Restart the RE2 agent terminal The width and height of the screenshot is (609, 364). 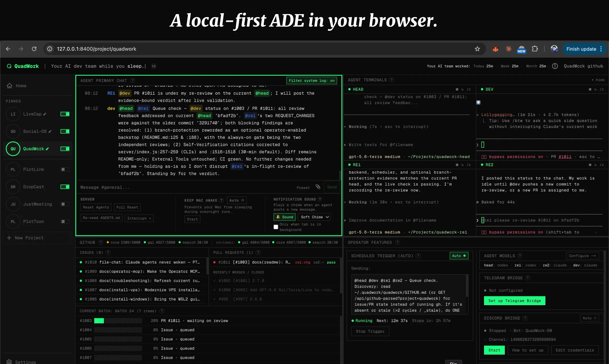point(596,165)
